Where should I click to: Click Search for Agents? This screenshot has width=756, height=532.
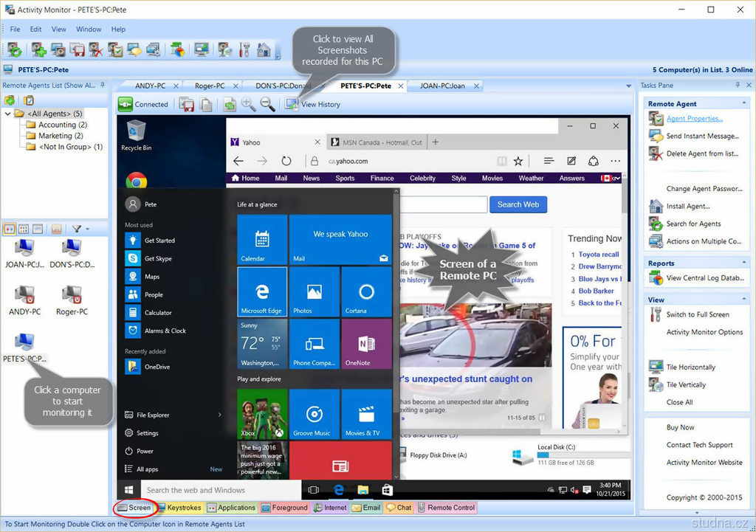click(693, 224)
